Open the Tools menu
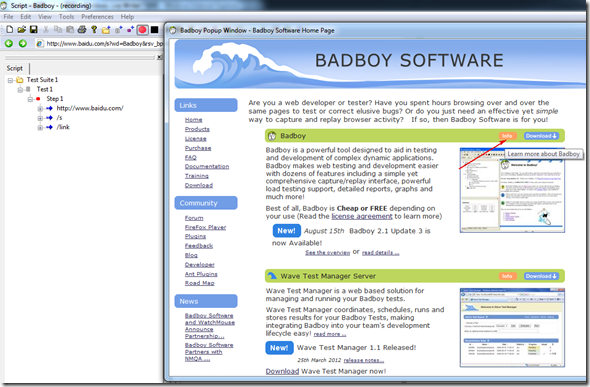The width and height of the screenshot is (590, 387). 66,17
